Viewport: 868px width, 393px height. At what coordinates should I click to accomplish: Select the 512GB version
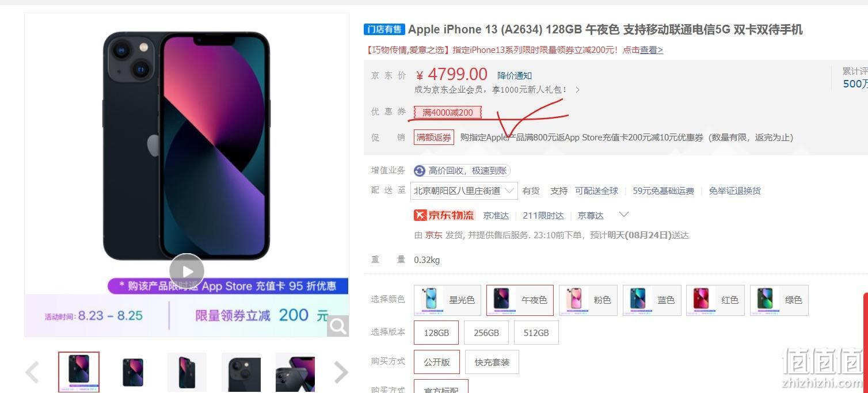(536, 333)
